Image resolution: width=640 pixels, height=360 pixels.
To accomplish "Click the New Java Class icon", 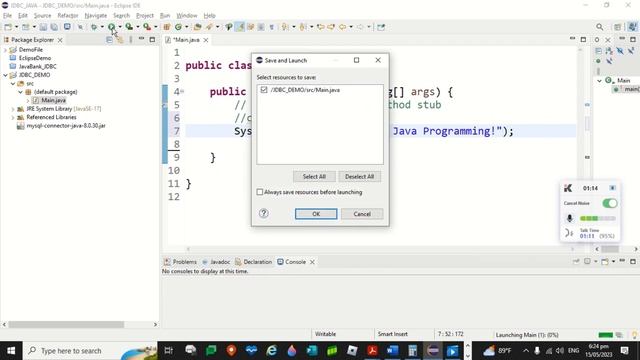I will click(178, 27).
